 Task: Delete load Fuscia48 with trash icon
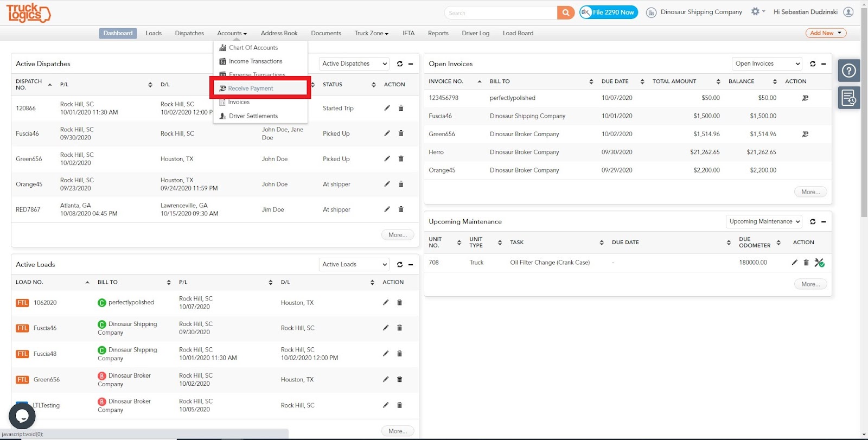pos(399,354)
